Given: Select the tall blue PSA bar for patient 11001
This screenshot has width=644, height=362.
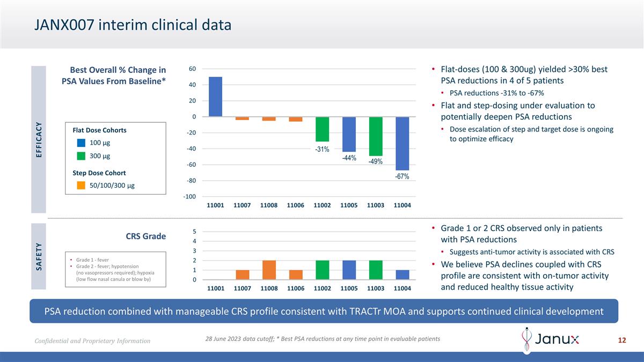Looking at the screenshot, I should 215,97.
